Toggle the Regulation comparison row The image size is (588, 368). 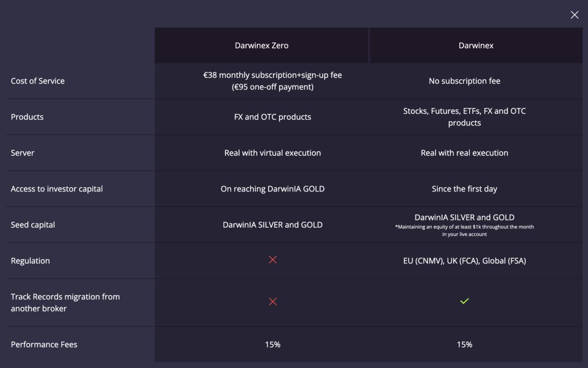tap(30, 260)
